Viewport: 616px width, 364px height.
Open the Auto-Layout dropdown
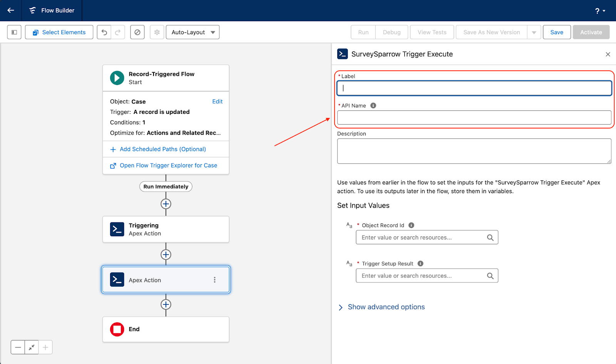[192, 32]
